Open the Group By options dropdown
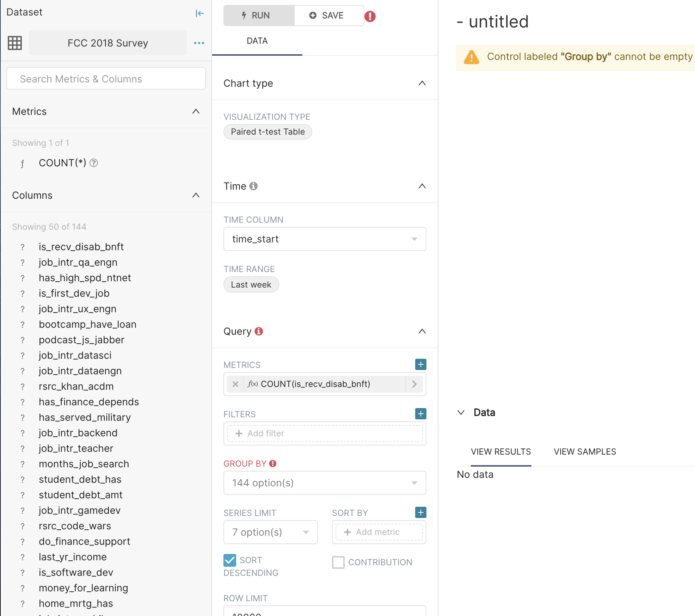This screenshot has width=695, height=616. (x=324, y=483)
